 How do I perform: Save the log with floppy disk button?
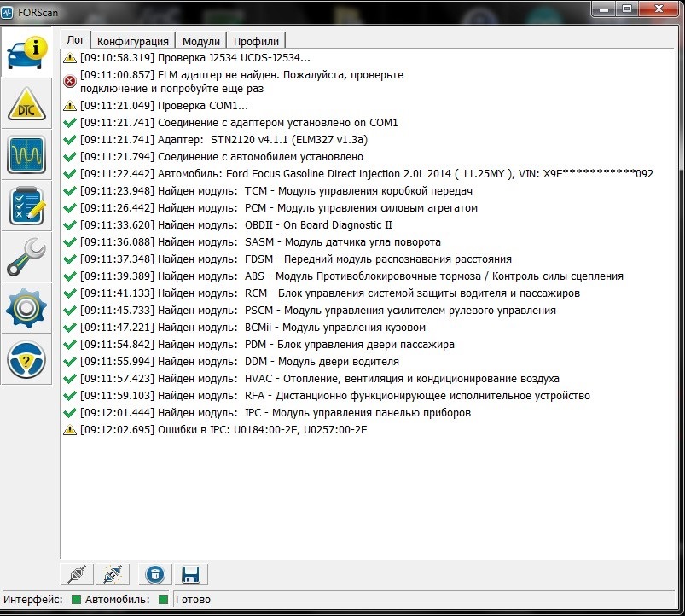(x=191, y=574)
